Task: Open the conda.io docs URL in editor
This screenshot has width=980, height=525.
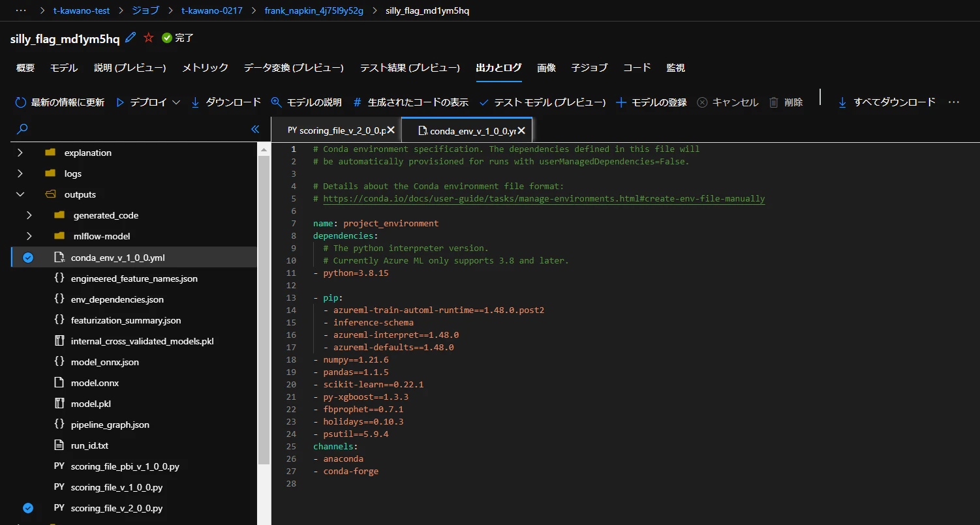Action: tap(544, 198)
